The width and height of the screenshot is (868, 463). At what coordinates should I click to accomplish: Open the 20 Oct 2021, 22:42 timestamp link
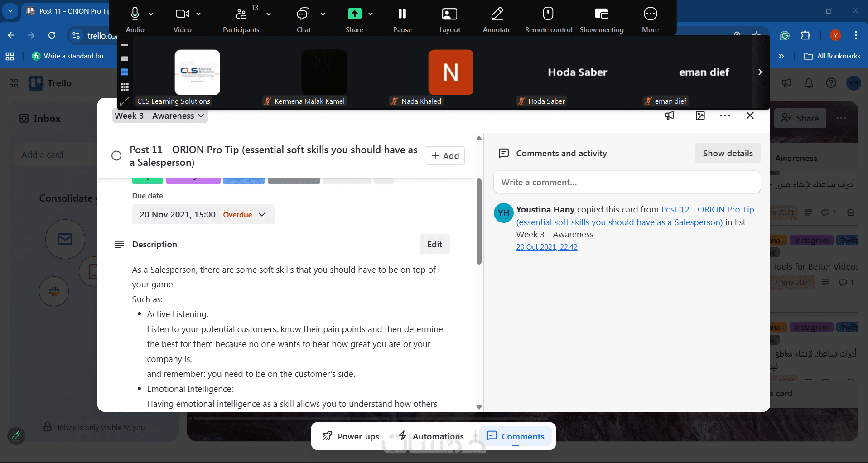[x=547, y=247]
